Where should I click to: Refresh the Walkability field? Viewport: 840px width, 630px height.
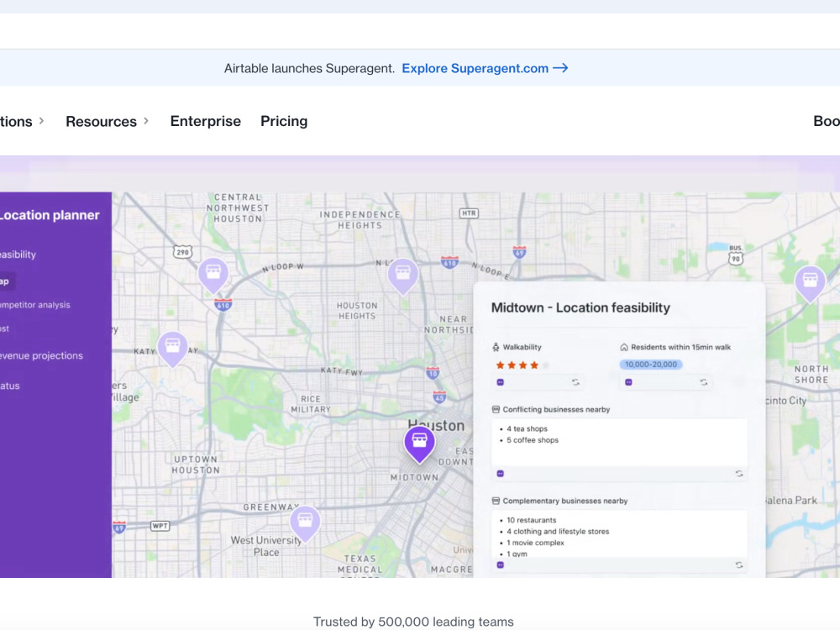(575, 382)
